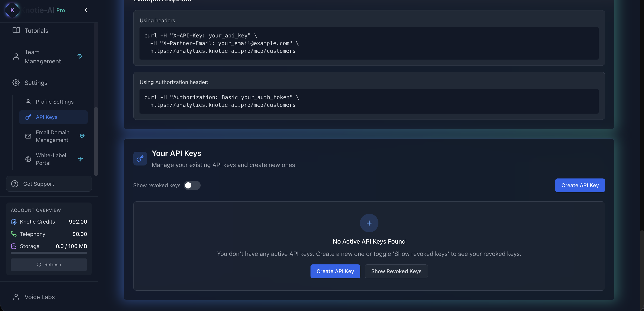Expand the Settings gear menu
Screen dimensions: 644x311
point(16,83)
